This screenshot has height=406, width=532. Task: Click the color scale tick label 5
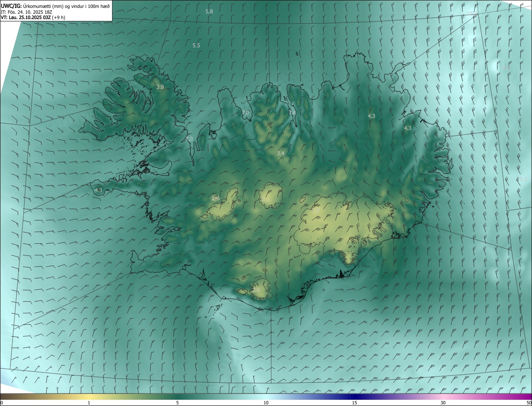point(177,403)
